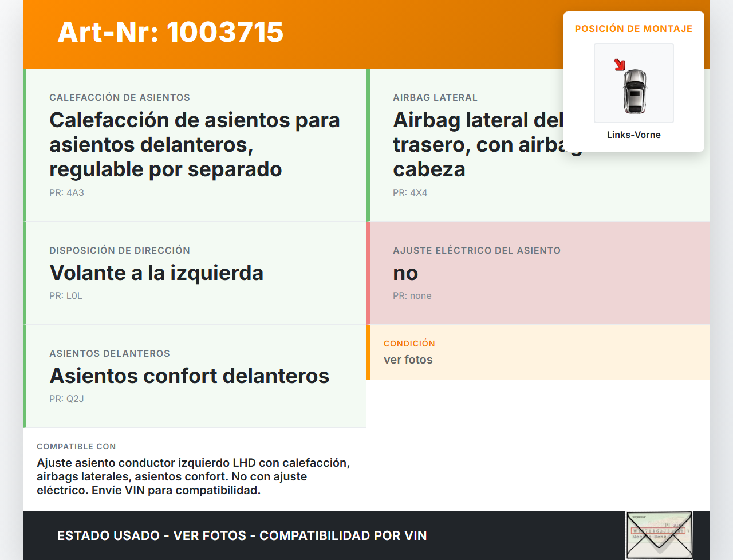Open the VIN envelope thumbnail in footer
733x560 pixels.
pos(659,535)
